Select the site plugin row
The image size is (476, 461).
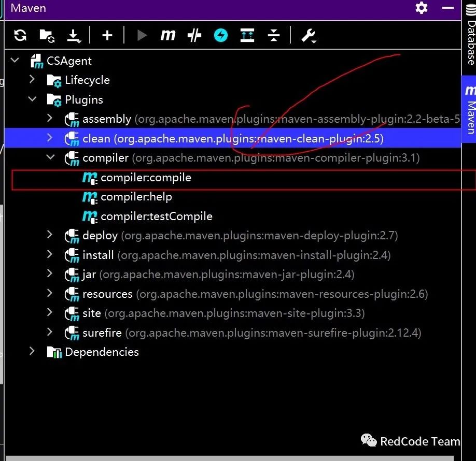click(x=233, y=313)
